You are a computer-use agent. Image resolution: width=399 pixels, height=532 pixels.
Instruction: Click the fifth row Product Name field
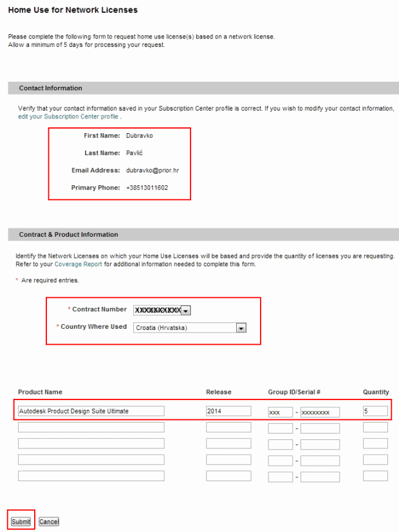coord(91,476)
